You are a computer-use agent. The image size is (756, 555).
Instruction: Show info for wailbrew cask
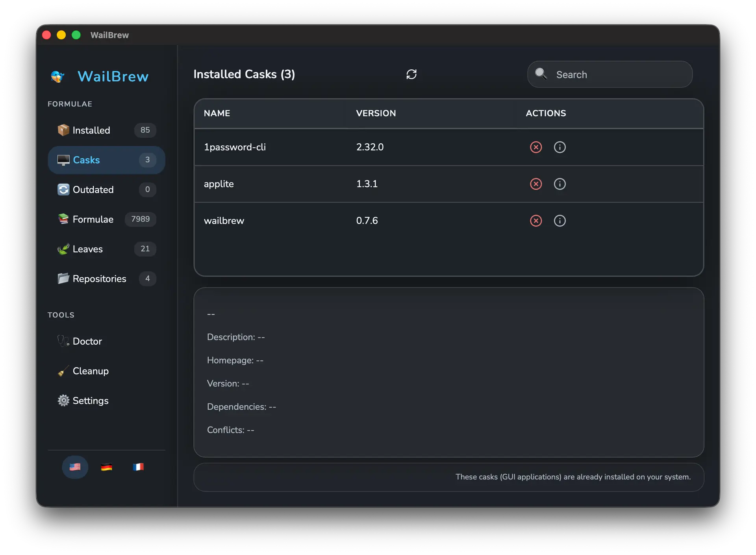tap(560, 221)
